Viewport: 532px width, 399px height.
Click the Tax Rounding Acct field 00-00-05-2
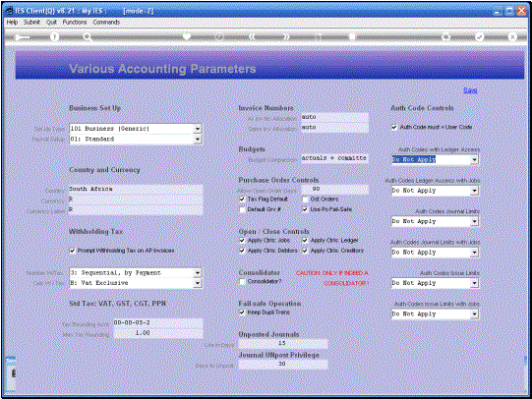point(158,322)
